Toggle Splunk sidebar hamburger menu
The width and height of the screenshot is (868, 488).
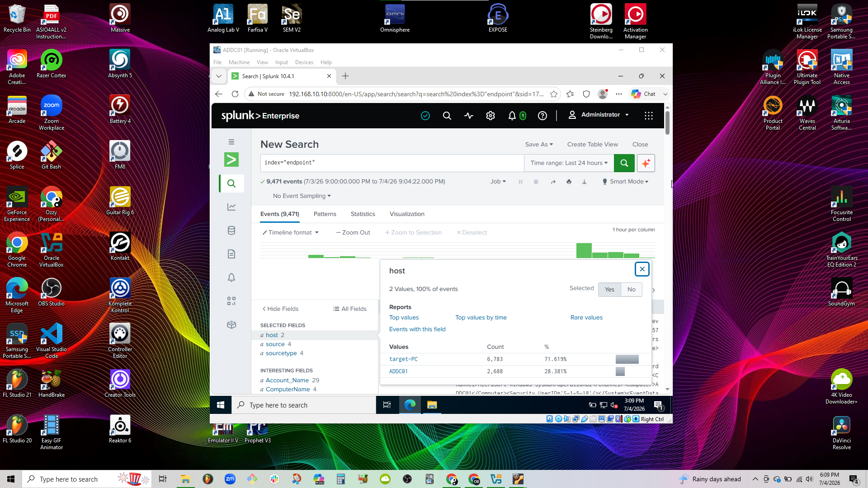[231, 142]
